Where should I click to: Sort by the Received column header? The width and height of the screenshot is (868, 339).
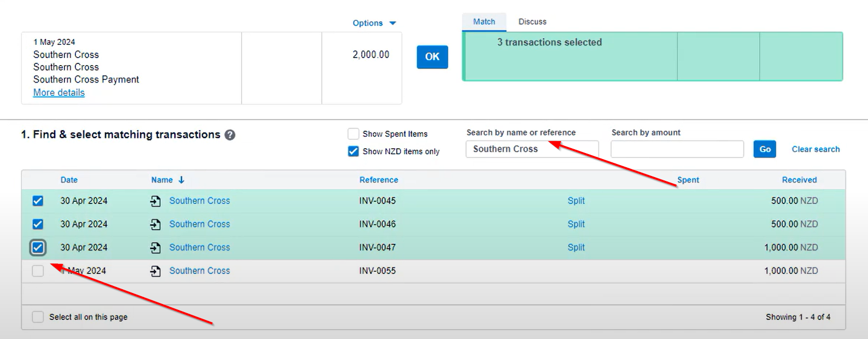pyautogui.click(x=799, y=180)
